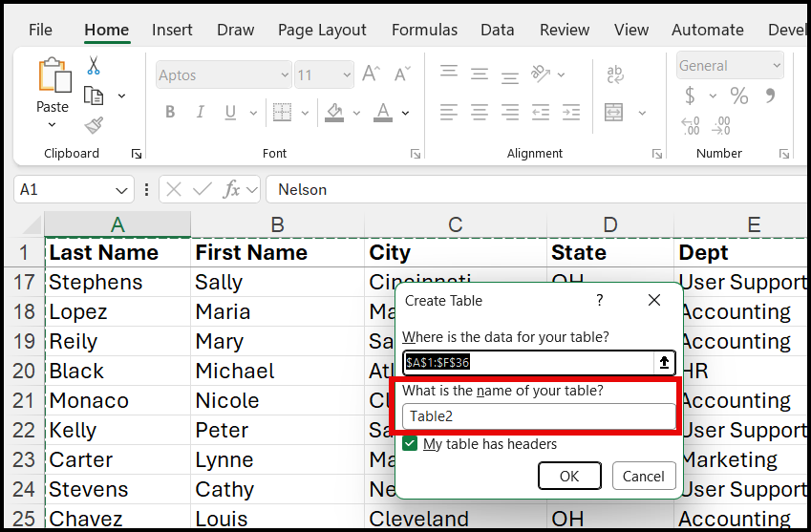
Task: Open Name Box dropdown arrow
Action: (x=121, y=190)
